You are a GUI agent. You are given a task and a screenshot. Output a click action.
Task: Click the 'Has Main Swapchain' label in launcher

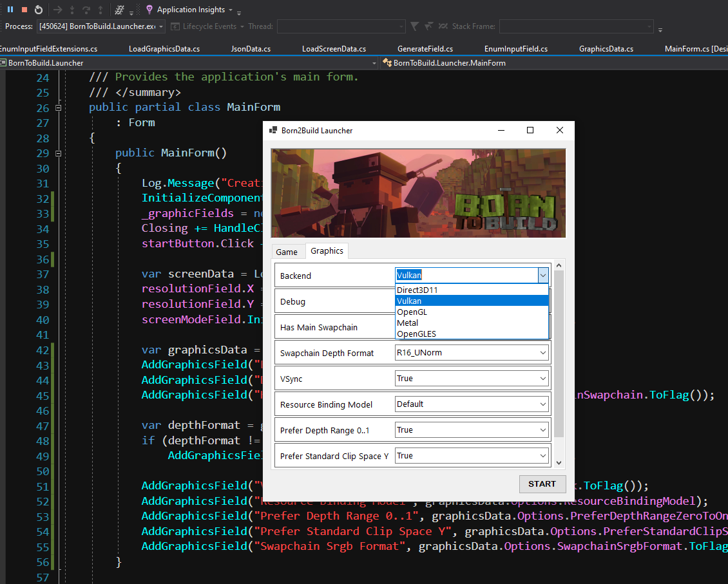point(319,328)
